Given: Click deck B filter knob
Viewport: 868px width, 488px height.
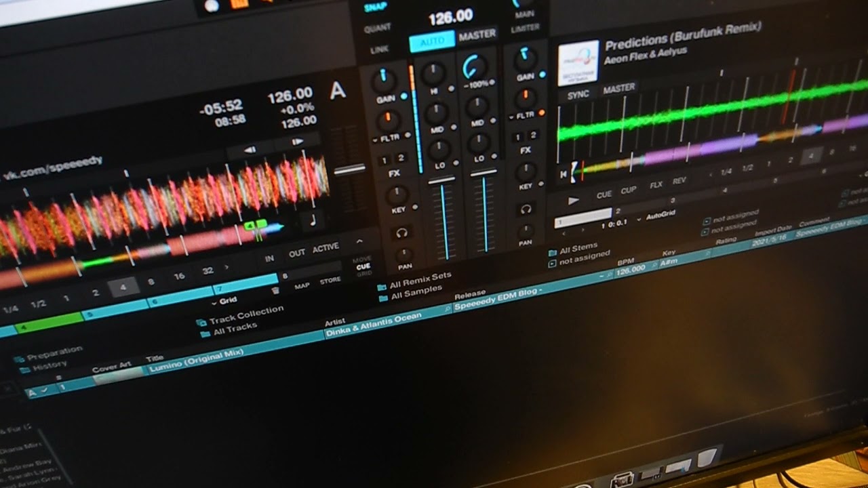Looking at the screenshot, I should [x=525, y=99].
